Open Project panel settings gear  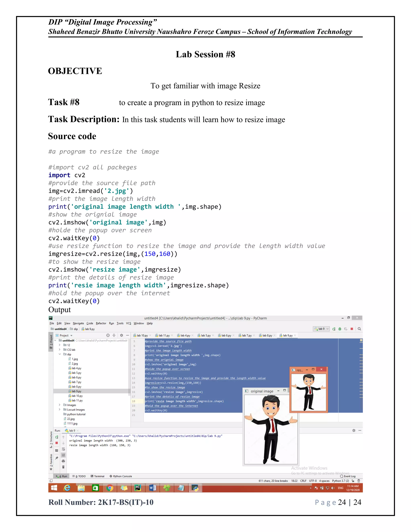pos(121,335)
